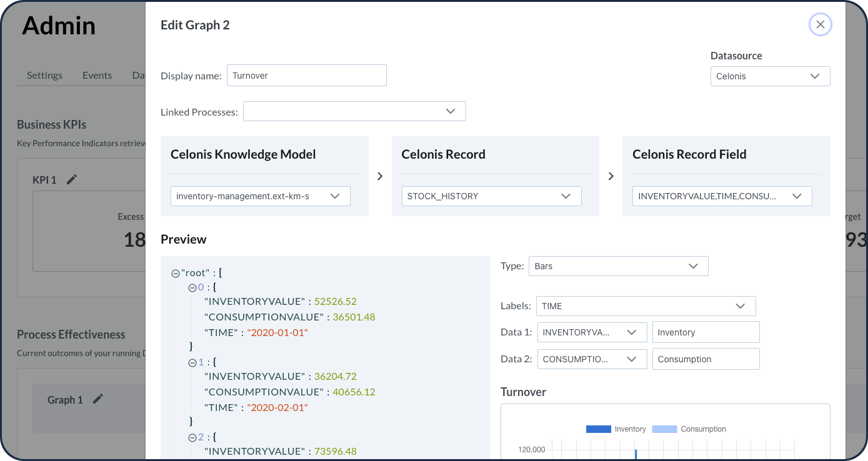
Task: Toggle the Consumption legend color swatch
Action: point(664,429)
